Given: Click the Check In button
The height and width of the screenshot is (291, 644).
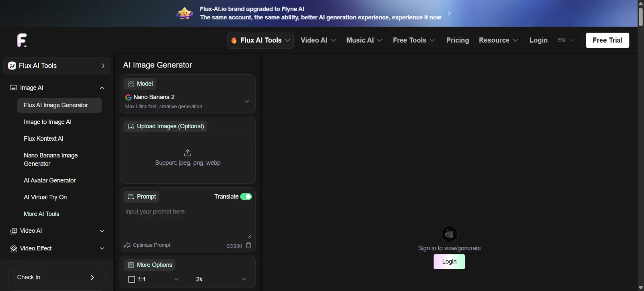Looking at the screenshot, I should (x=57, y=277).
